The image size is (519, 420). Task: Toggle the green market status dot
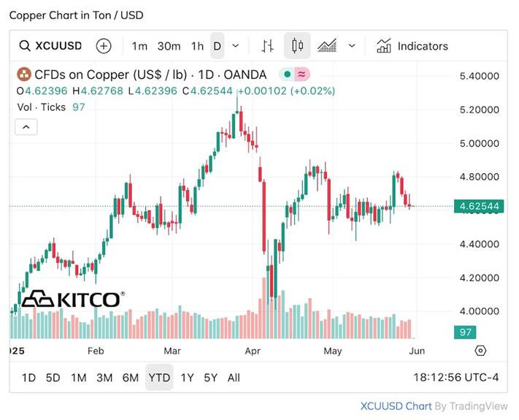288,75
